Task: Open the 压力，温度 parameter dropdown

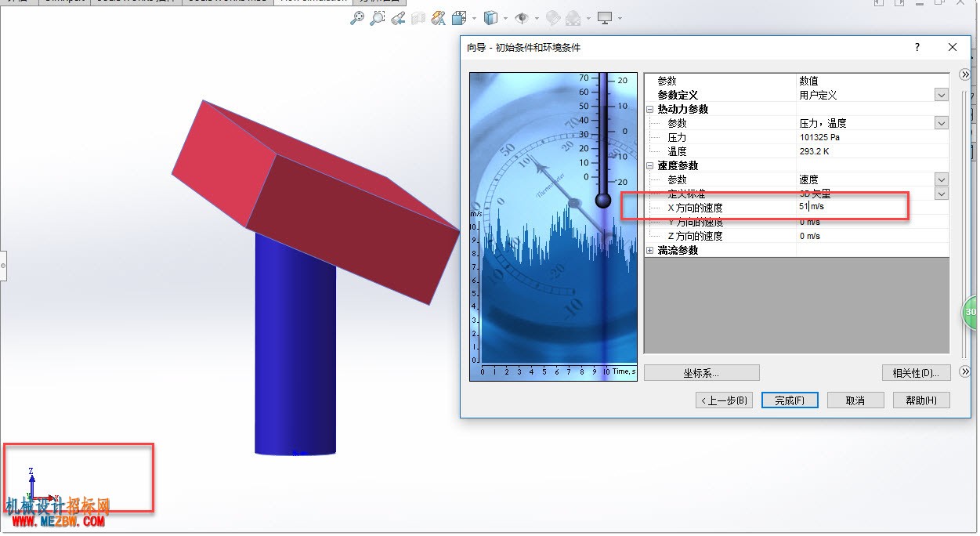Action: 941,123
